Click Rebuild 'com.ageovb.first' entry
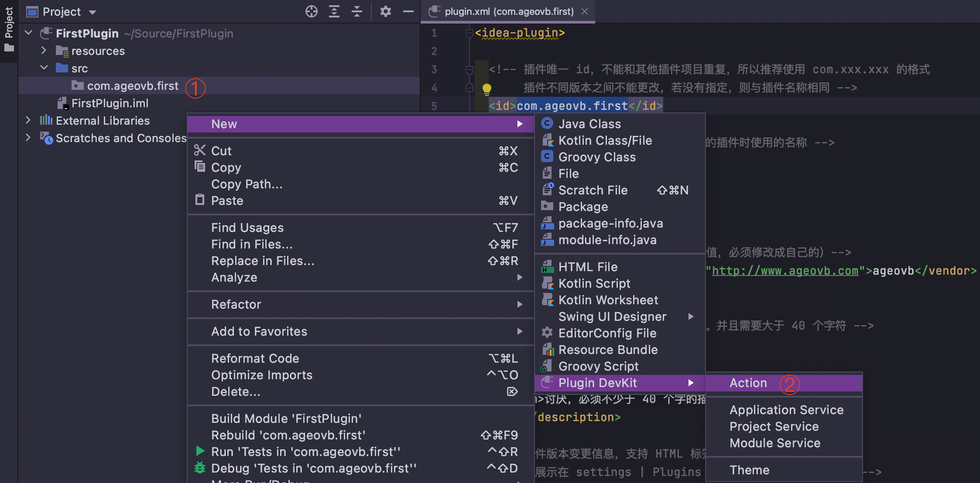 tap(361, 435)
